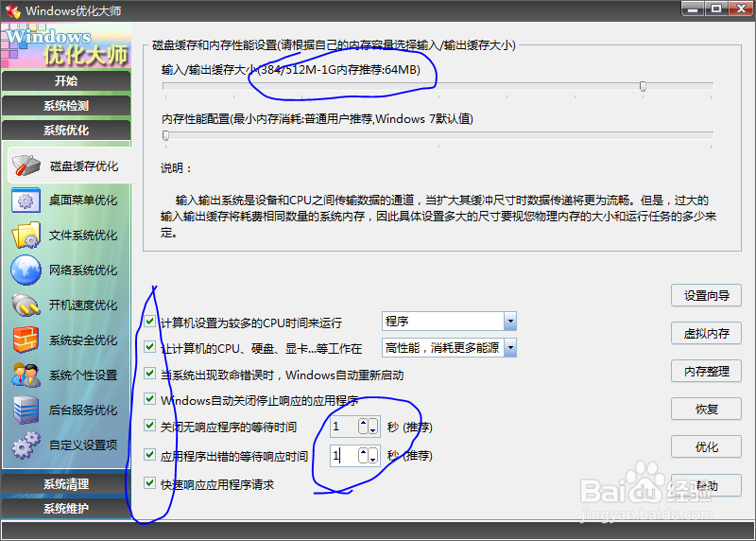Click the Windows优化大师 title bar app icon

pyautogui.click(x=12, y=10)
